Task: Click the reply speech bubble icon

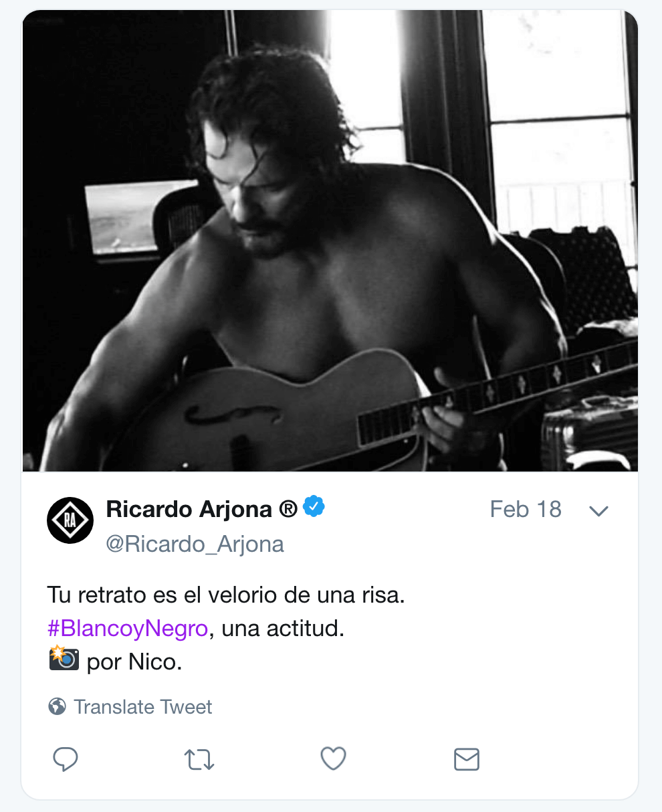Action: click(x=66, y=759)
